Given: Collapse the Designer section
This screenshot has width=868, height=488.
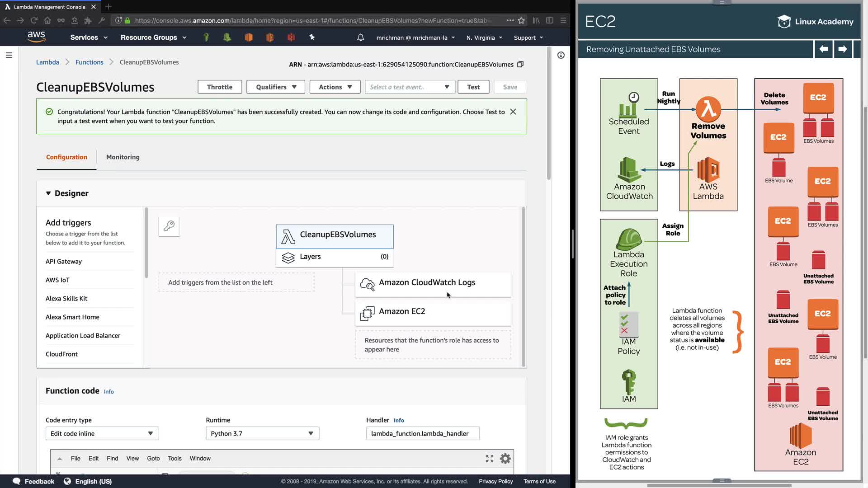Looking at the screenshot, I should pos(48,193).
